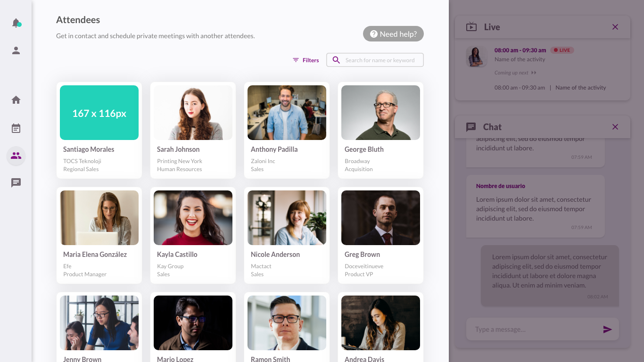Click the search magnifier icon
The image size is (644, 362).
click(x=336, y=60)
